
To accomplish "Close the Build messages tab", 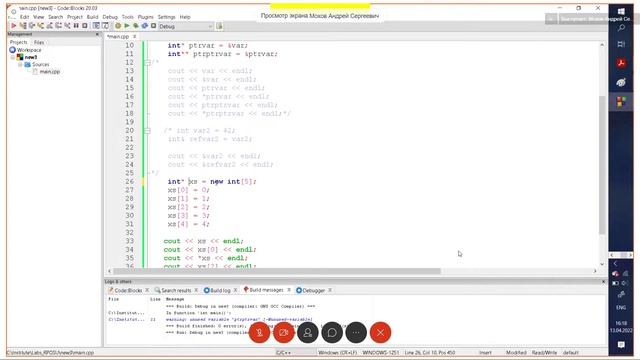I will coord(289,290).
